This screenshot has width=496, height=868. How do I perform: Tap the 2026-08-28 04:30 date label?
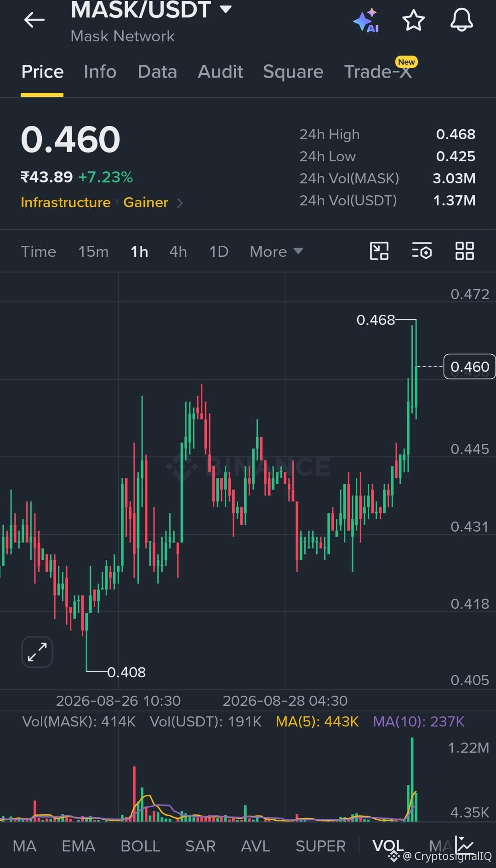point(285,701)
